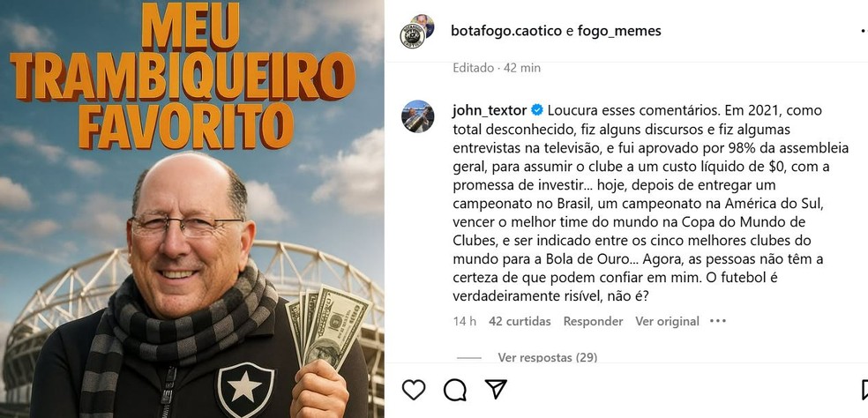
Task: Open the Meu Trambiqueiro Favorito image
Action: (192, 209)
